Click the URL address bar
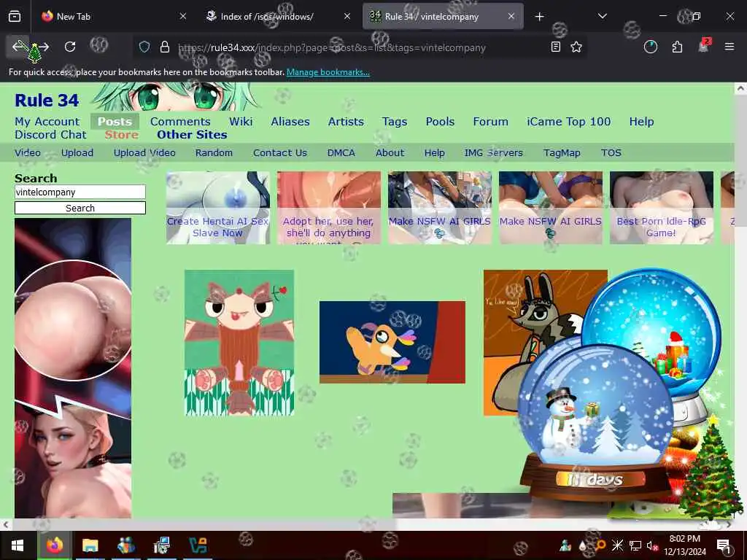Screen dimensions: 747x560 point(361,47)
